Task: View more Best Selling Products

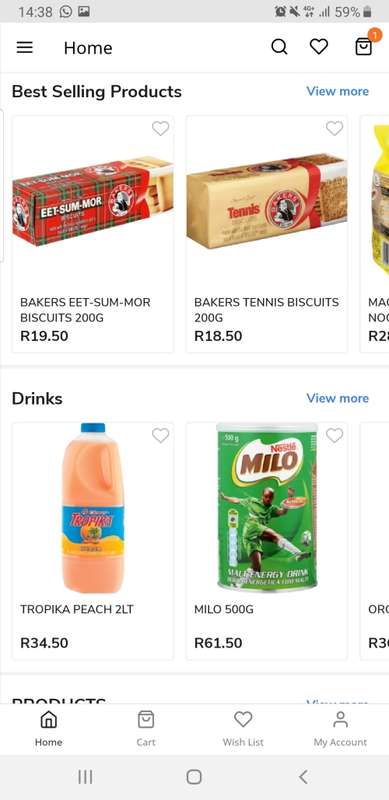Action: pyautogui.click(x=337, y=91)
